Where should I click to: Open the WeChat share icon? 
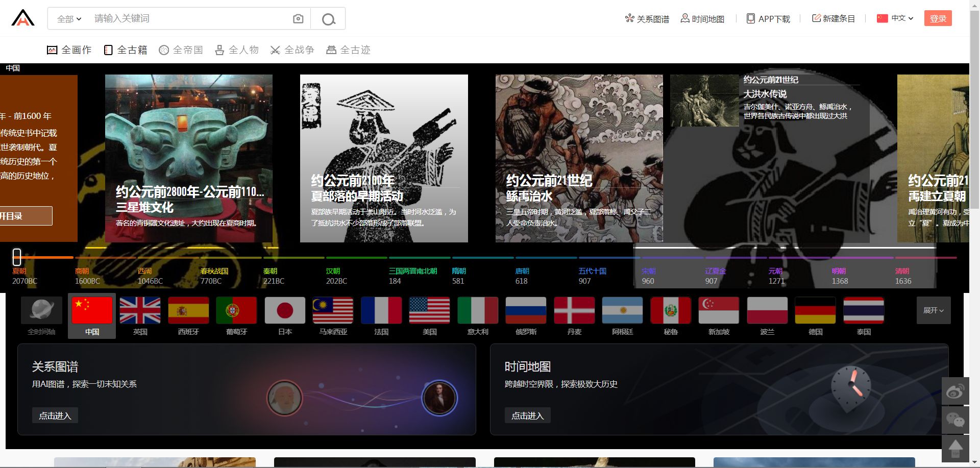tap(955, 420)
